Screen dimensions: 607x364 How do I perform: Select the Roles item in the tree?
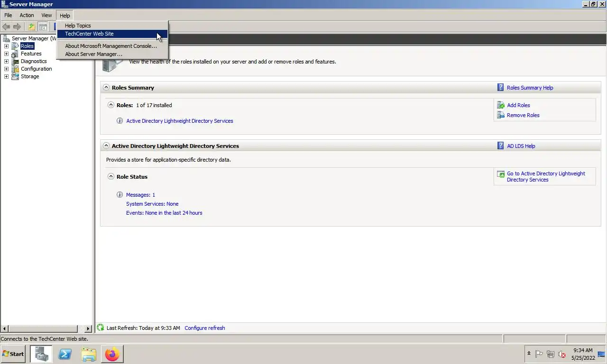[27, 46]
